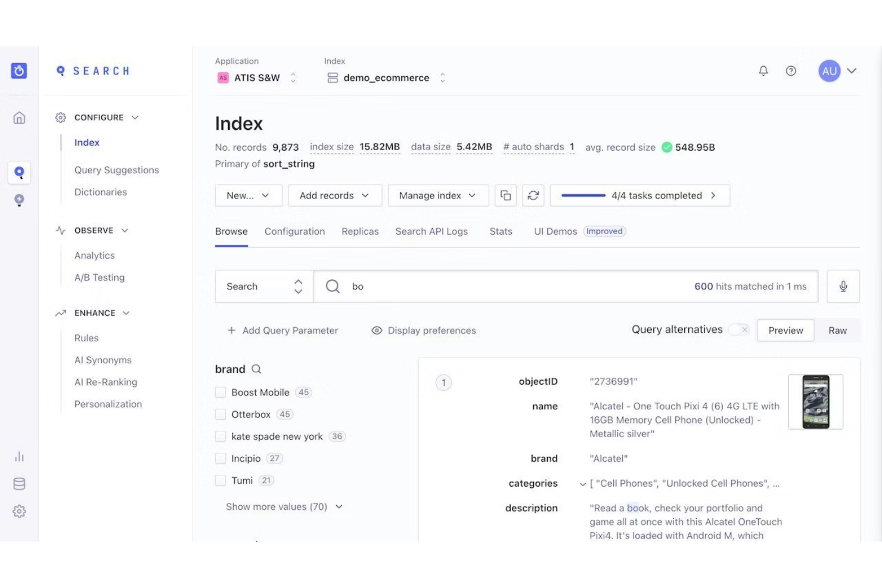Refresh the index with the reload icon

click(x=533, y=195)
